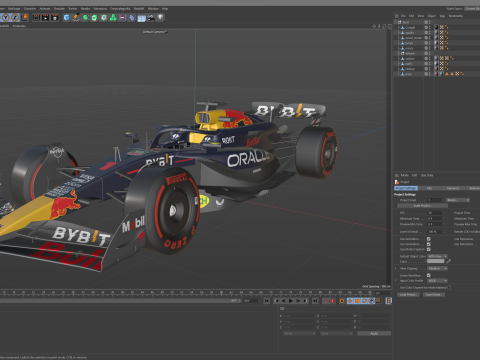Image resolution: width=480 pixels, height=360 pixels.
Task: Switch to Dynamics tab in Attributes
Action: 453,188
